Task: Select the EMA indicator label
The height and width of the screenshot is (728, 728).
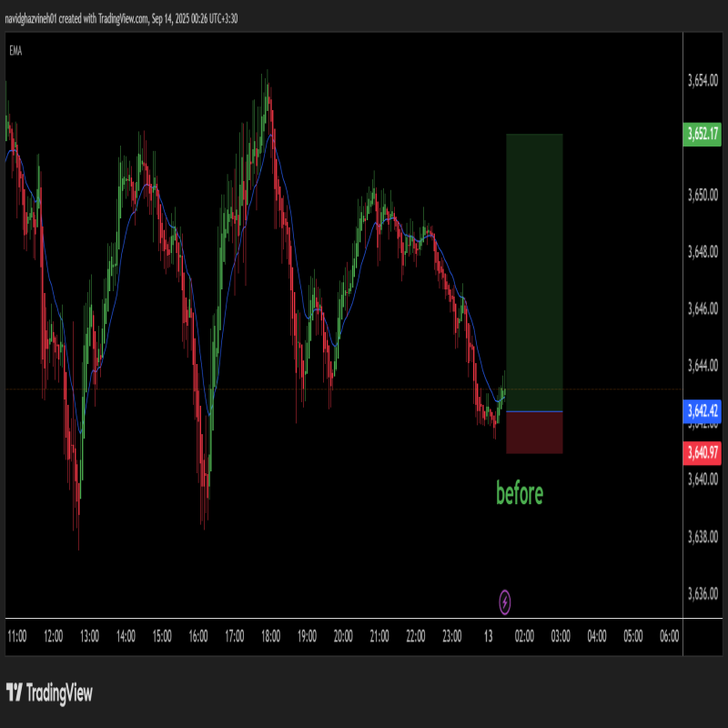Action: click(15, 51)
